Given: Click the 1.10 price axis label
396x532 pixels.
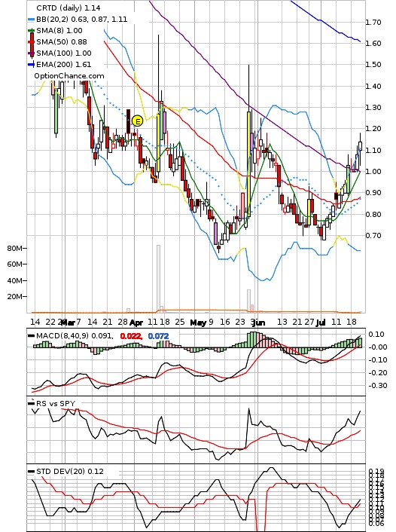Looking at the screenshot, I should coord(373,150).
